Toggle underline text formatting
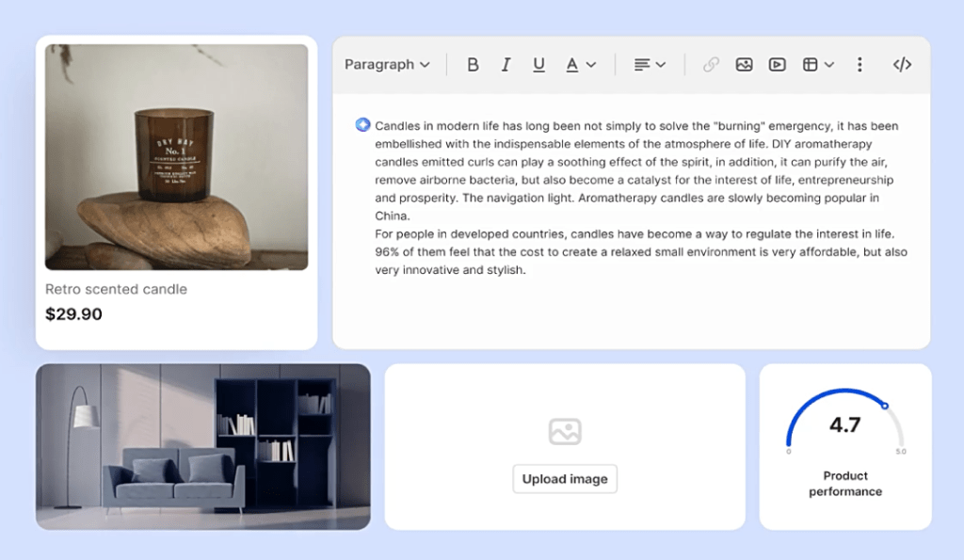This screenshot has width=964, height=560. point(538,65)
